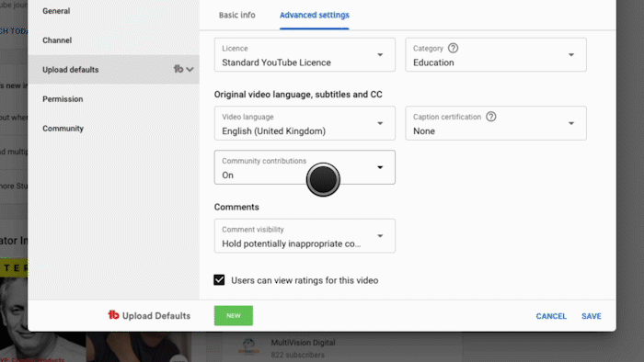Viewport: 644px width, 362px height.
Task: Open the Community settings section
Action: coord(63,129)
